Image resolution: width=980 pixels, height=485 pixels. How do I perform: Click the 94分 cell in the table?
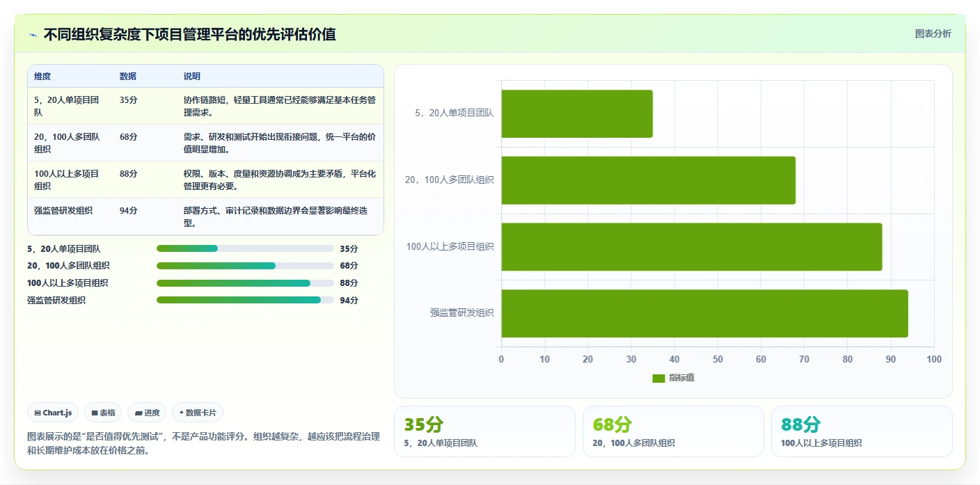point(129,210)
